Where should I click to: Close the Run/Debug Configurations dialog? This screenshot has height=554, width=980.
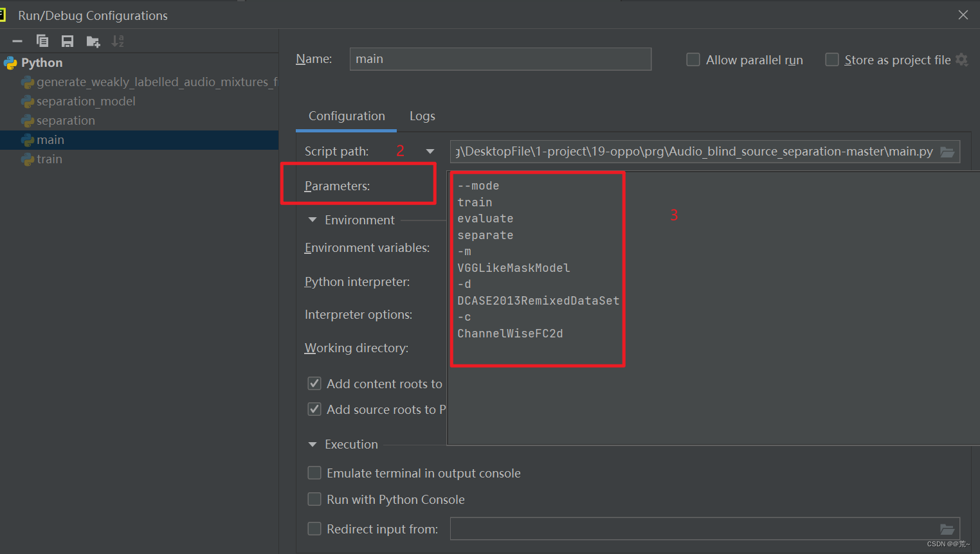pos(963,15)
